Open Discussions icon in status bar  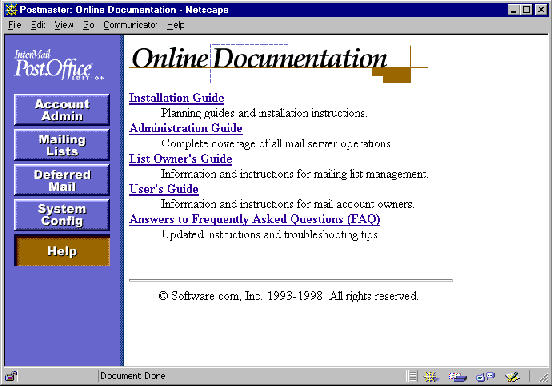tap(485, 377)
